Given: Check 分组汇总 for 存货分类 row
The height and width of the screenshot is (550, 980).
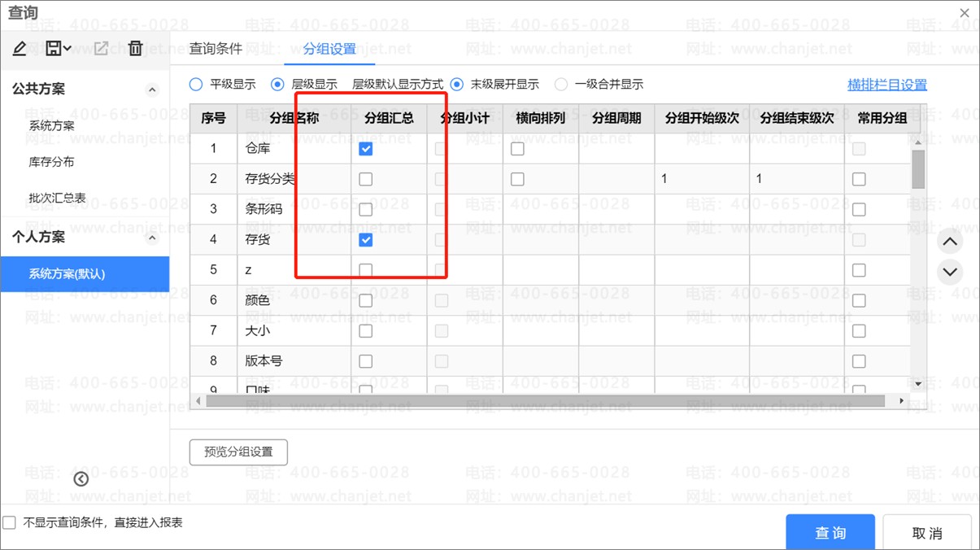Looking at the screenshot, I should (x=366, y=179).
